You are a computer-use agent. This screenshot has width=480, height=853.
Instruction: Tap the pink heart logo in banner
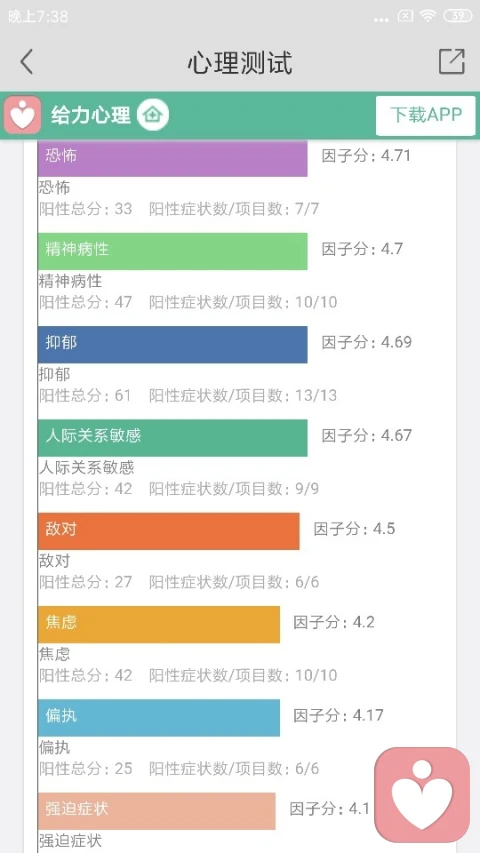point(22,115)
